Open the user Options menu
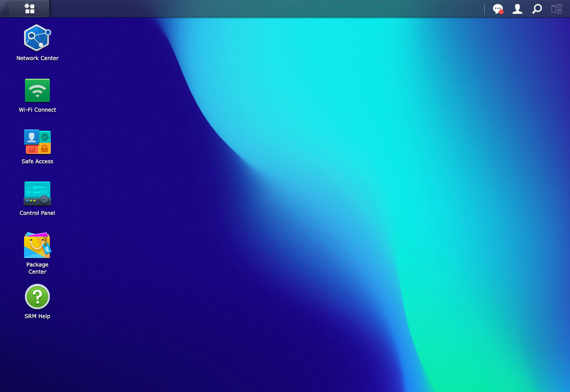 (517, 9)
